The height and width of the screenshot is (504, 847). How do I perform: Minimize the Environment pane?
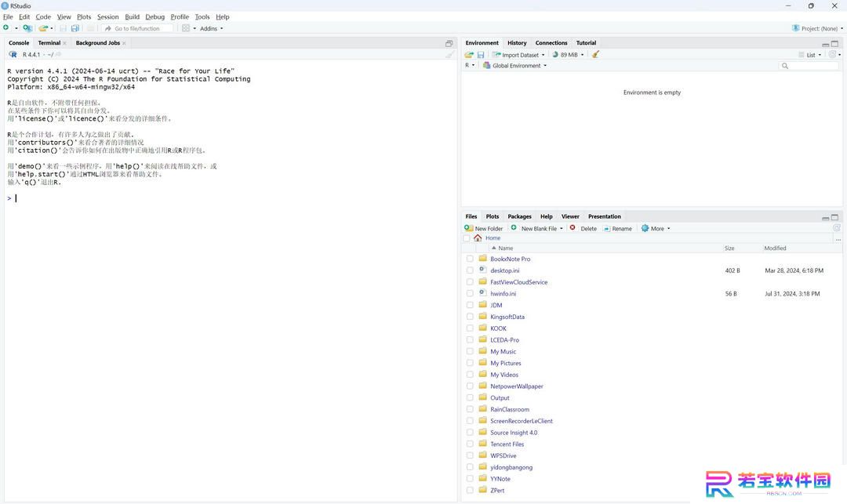click(825, 44)
